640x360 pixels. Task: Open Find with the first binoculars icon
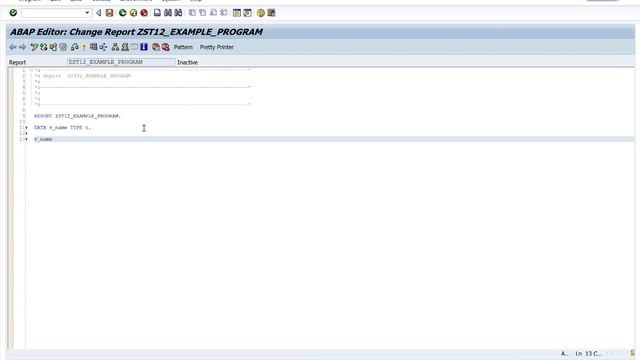pyautogui.click(x=168, y=13)
